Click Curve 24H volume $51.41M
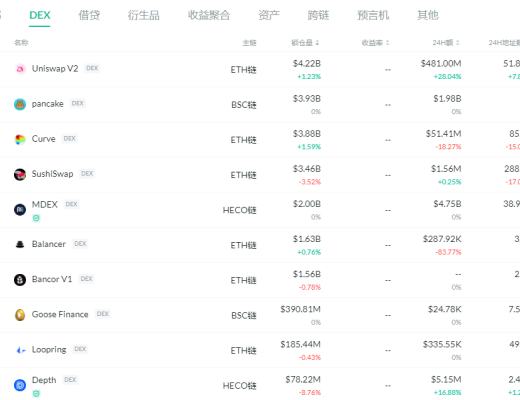This screenshot has width=520, height=400. 443,134
